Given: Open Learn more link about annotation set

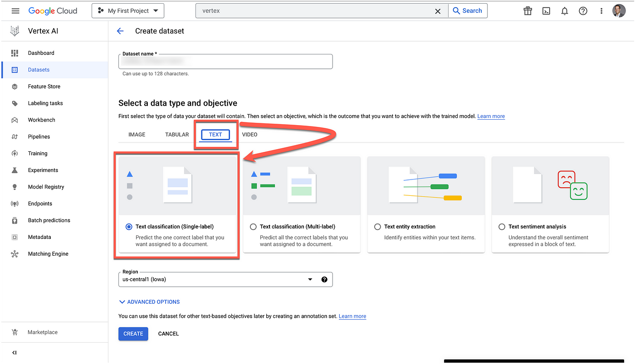Looking at the screenshot, I should pyautogui.click(x=352, y=316).
